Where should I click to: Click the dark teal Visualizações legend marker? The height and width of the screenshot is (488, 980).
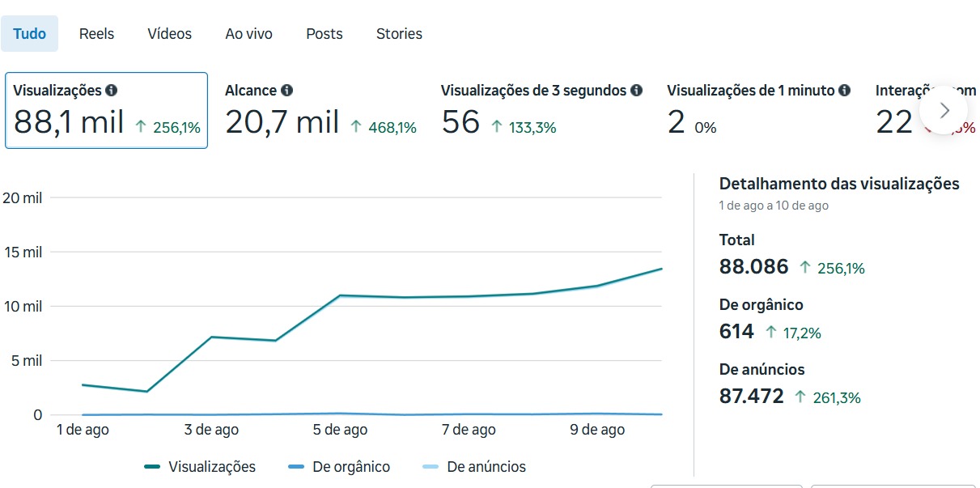[x=152, y=467]
